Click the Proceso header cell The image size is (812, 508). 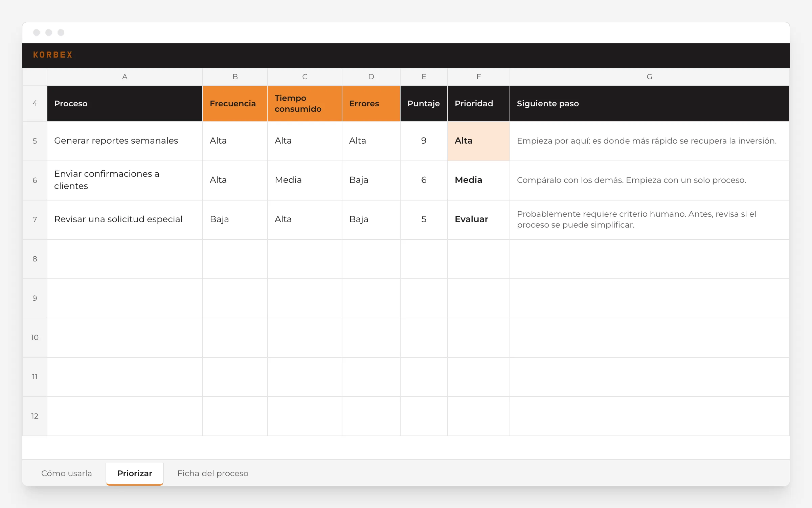[x=125, y=104]
